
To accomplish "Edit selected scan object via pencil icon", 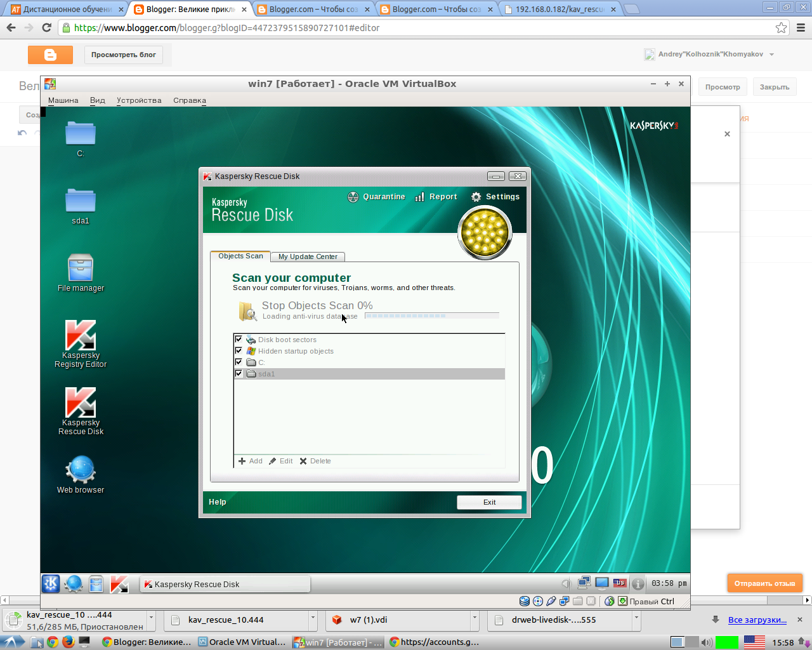I will point(281,461).
